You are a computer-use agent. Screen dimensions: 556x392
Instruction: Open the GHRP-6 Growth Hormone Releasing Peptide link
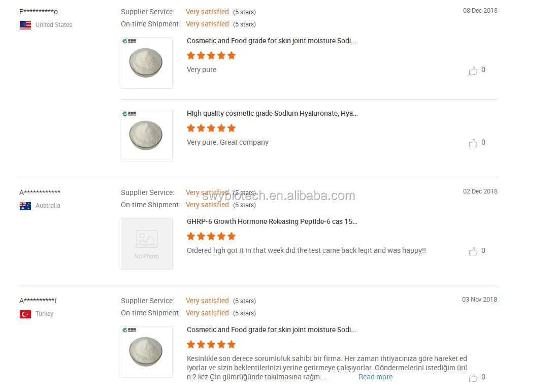(x=272, y=221)
